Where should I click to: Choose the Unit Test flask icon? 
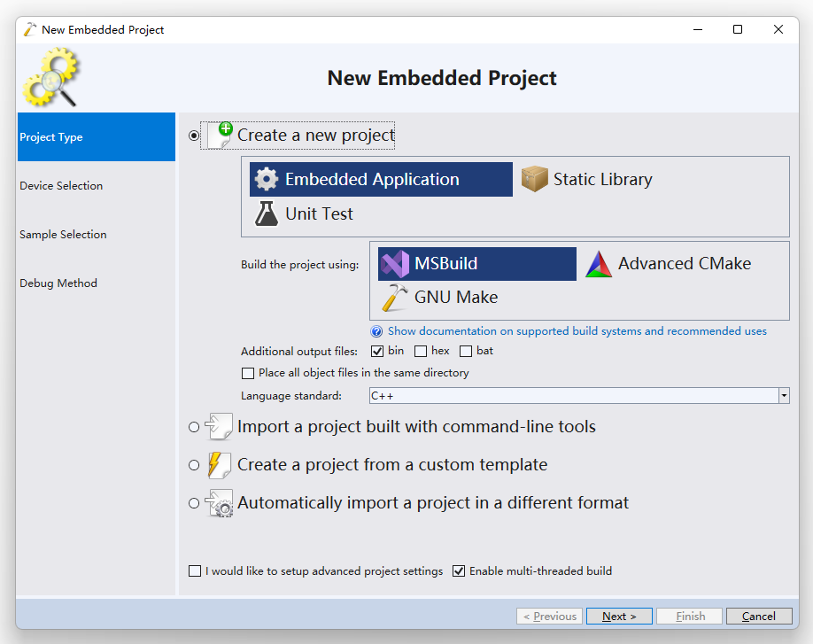pos(267,213)
